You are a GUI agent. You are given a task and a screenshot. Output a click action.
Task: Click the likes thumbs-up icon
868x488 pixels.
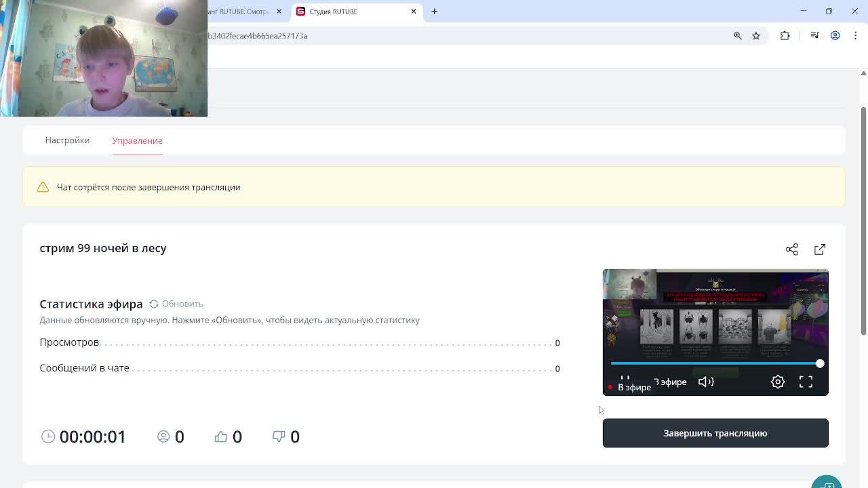(x=221, y=436)
